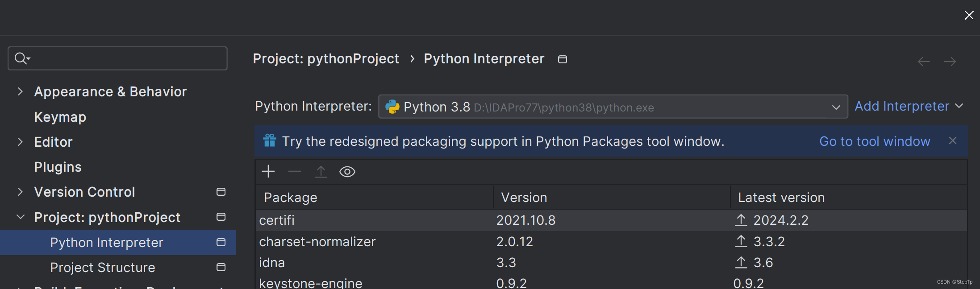
Task: Toggle show early releases eye icon
Action: pos(347,172)
